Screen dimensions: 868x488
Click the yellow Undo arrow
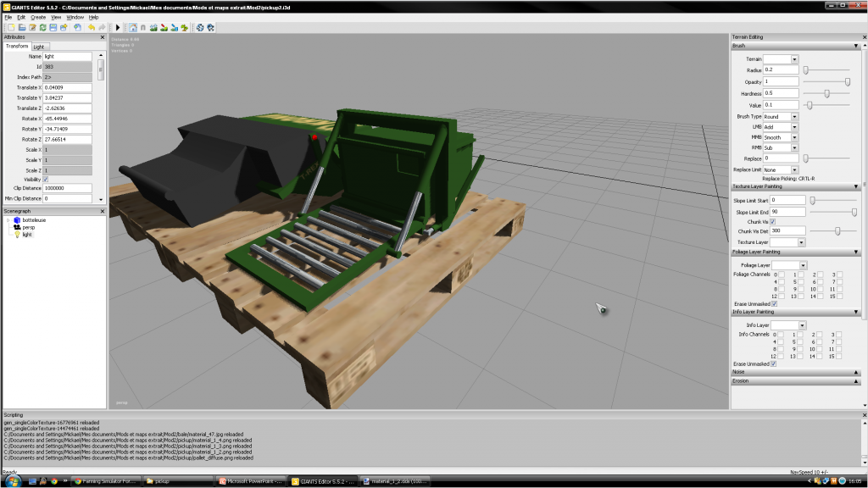(x=92, y=27)
